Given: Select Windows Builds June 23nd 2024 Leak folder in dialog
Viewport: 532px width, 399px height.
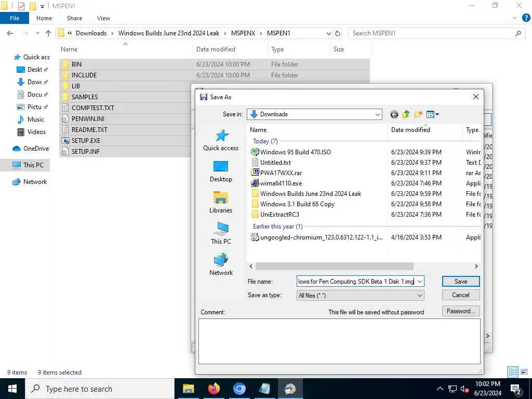Looking at the screenshot, I should [311, 194].
